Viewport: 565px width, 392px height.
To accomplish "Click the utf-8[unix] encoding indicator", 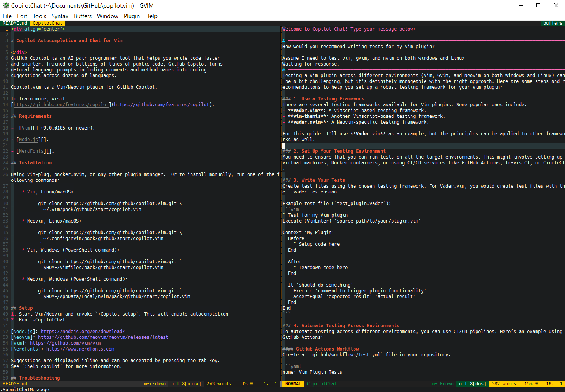I will click(x=186, y=384).
